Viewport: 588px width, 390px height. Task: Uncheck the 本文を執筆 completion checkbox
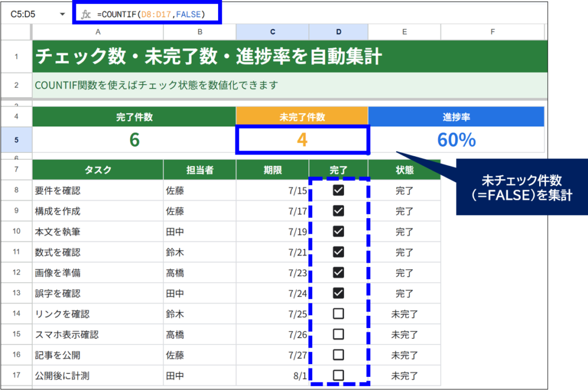(x=338, y=231)
